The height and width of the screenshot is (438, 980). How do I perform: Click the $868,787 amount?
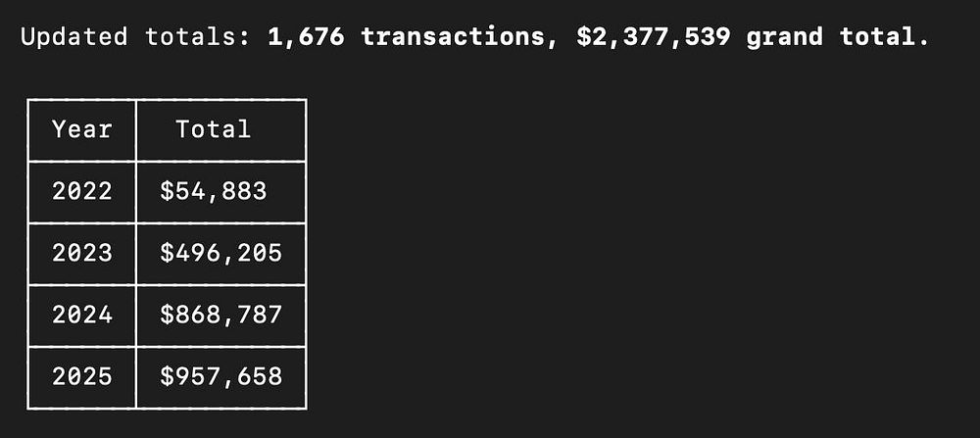pos(220,315)
